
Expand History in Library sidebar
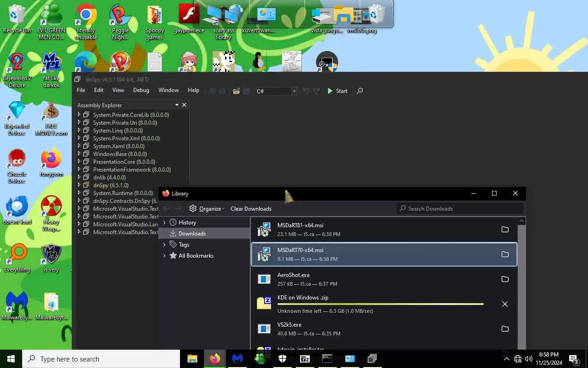click(x=164, y=223)
